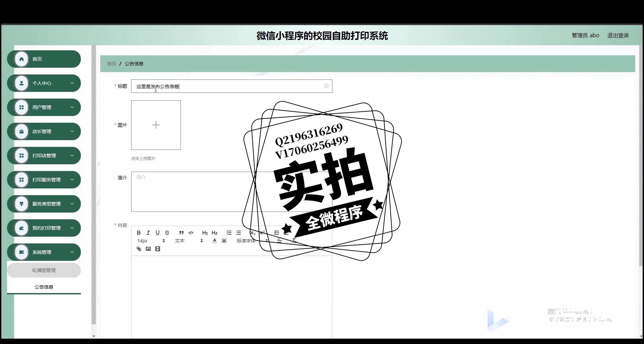Insert a blockquote
Screen dimensions: 644x344
coord(181,233)
